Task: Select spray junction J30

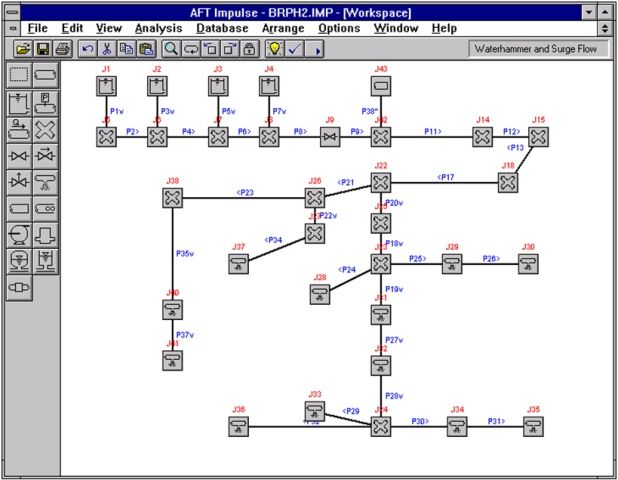Action: 528,264
